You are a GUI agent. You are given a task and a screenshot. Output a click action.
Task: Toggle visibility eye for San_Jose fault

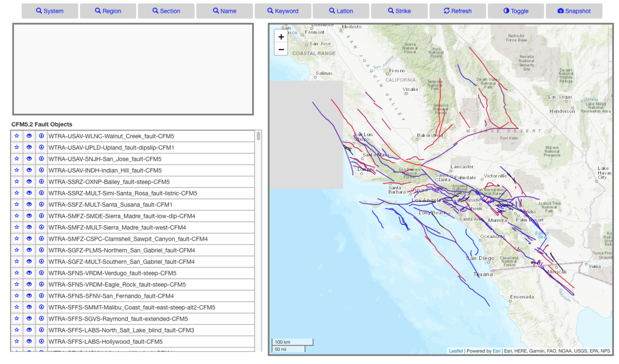click(29, 159)
